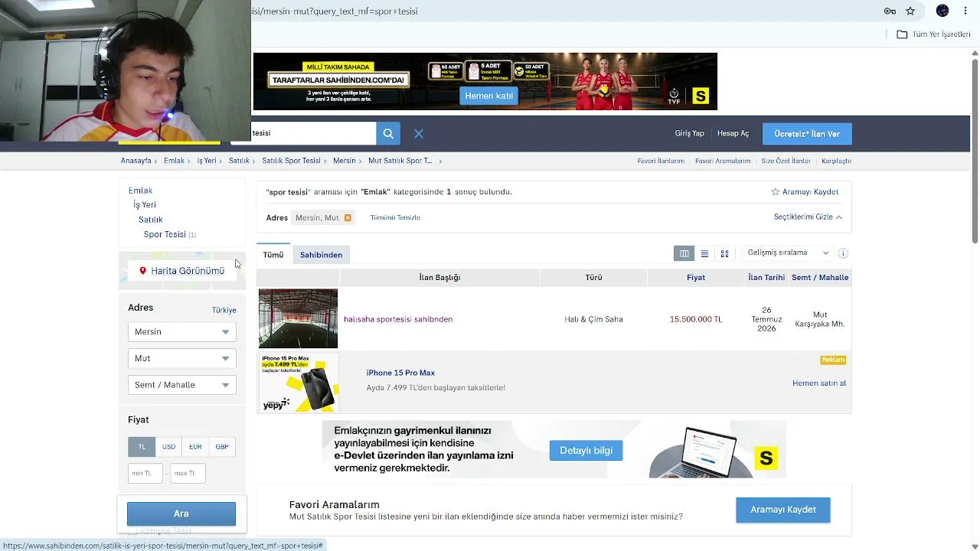Open the halısaha sportesisi sahibinden listing
The height and width of the screenshot is (551, 980).
(398, 319)
